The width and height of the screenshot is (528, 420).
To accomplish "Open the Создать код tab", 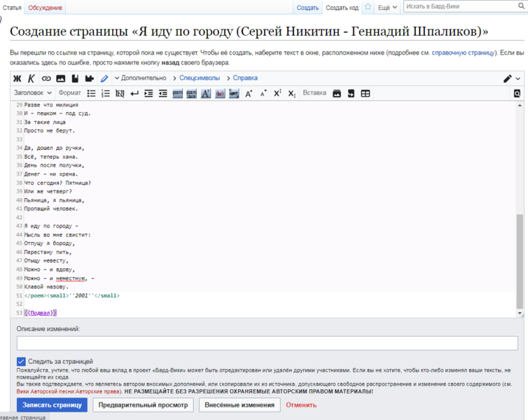I will [342, 8].
